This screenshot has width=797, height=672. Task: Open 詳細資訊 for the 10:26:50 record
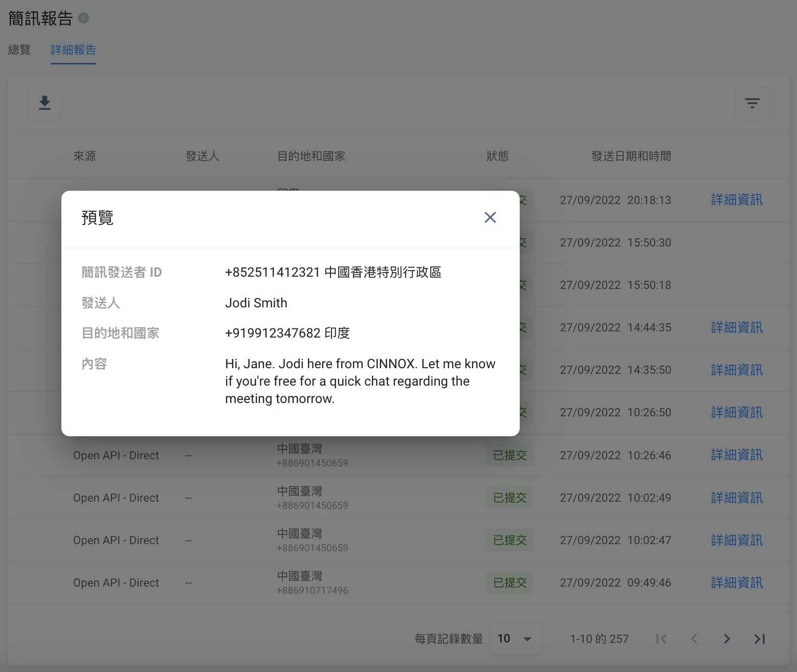pos(737,412)
